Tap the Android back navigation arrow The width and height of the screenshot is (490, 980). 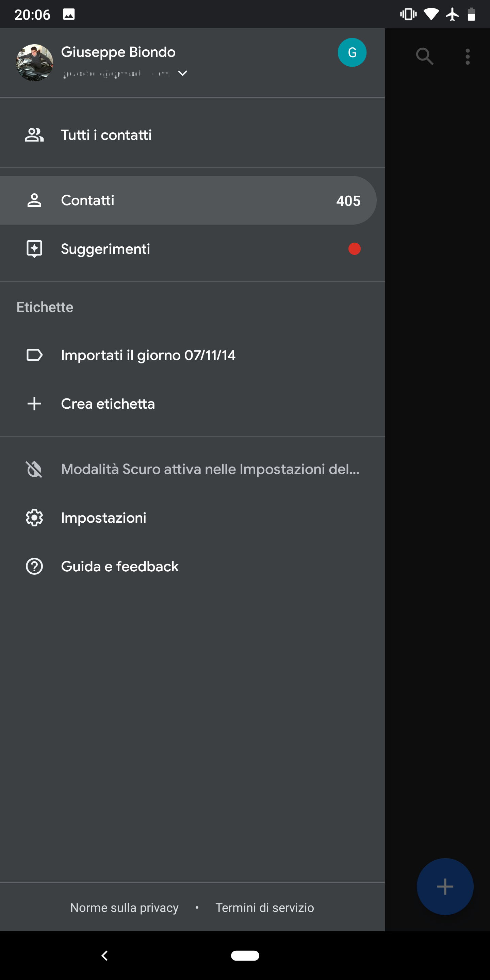click(x=104, y=955)
